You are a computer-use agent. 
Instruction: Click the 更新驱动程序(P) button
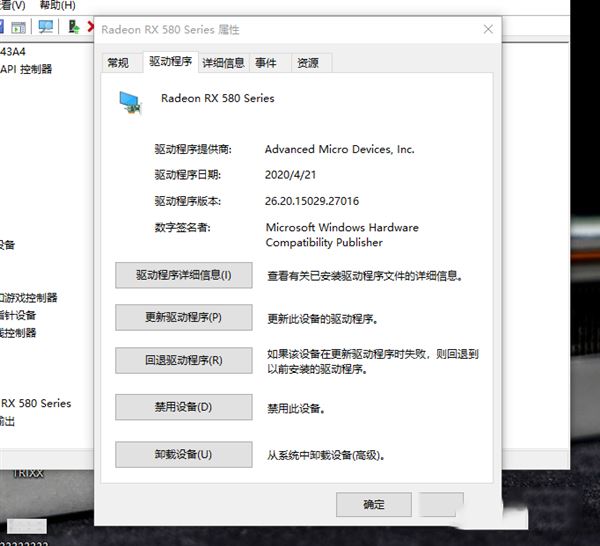point(184,317)
